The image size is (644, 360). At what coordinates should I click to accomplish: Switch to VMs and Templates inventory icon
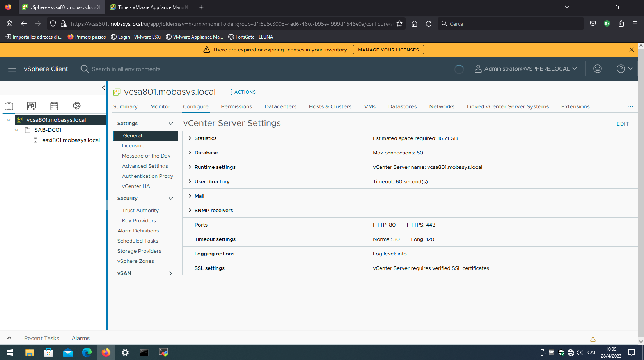[32, 106]
